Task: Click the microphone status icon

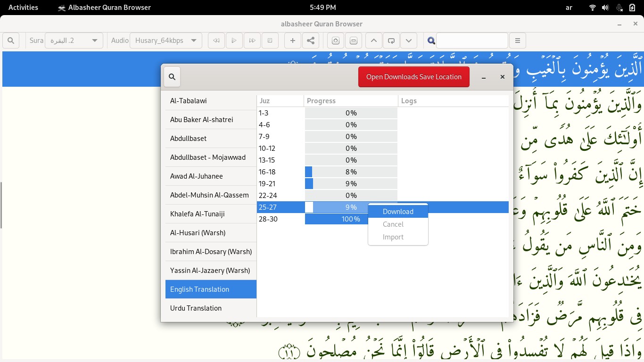Action: click(619, 8)
